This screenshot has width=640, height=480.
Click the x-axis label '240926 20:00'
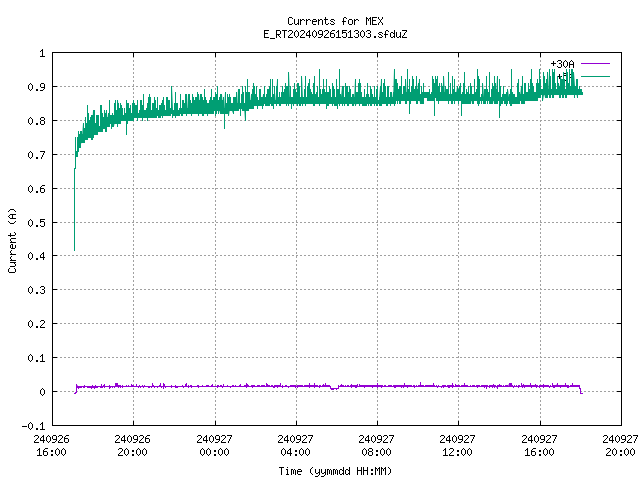point(132,446)
